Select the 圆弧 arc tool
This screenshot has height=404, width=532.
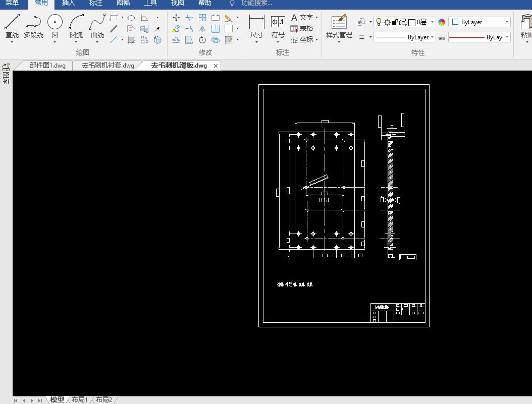tap(76, 26)
